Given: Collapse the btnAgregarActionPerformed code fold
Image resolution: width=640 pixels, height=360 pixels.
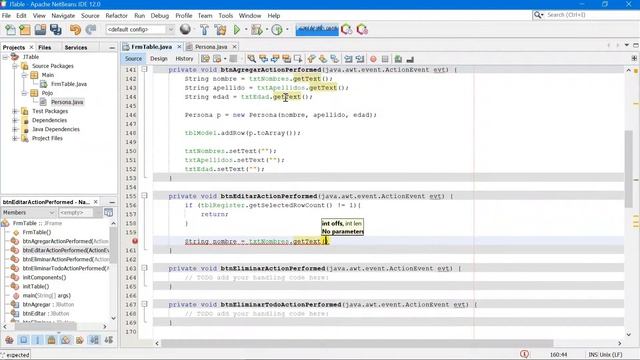Looking at the screenshot, I should coord(144,69).
